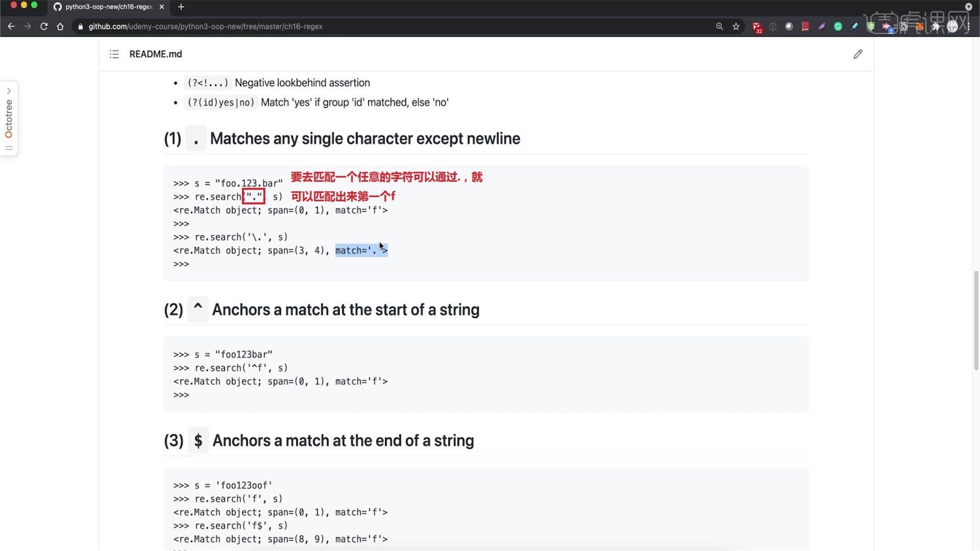Image resolution: width=980 pixels, height=551 pixels.
Task: Click the zoom magnifier in address bar
Action: tap(720, 27)
